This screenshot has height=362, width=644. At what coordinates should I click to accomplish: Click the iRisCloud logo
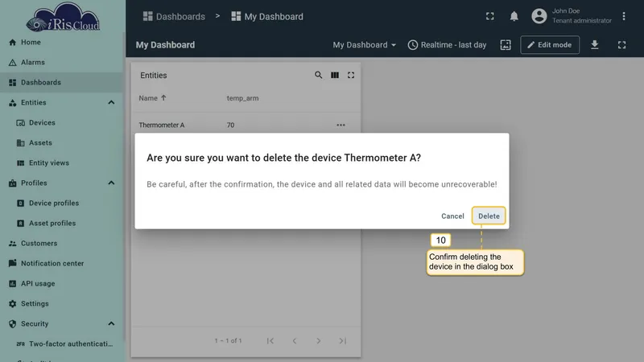(63, 17)
